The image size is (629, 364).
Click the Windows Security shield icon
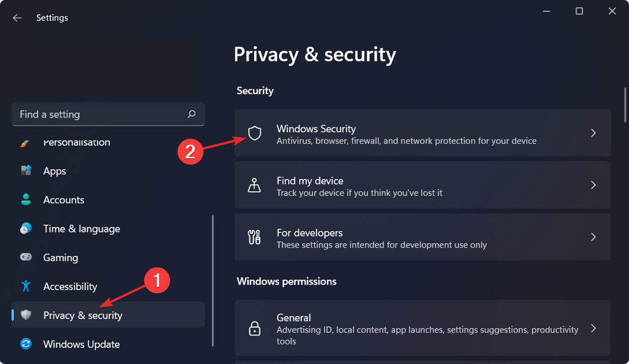click(x=255, y=133)
